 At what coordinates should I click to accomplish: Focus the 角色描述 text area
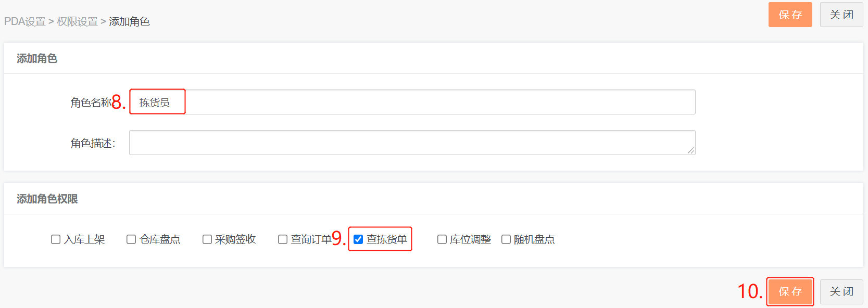pos(412,143)
